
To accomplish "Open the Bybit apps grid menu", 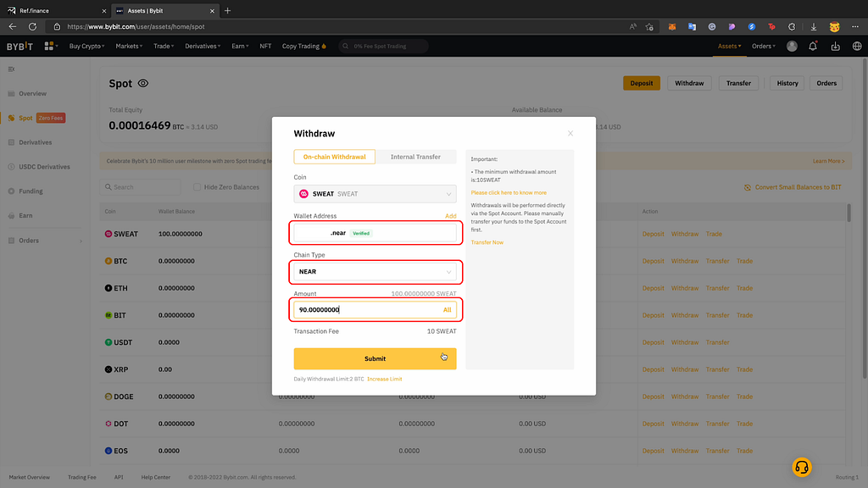I will click(x=50, y=46).
